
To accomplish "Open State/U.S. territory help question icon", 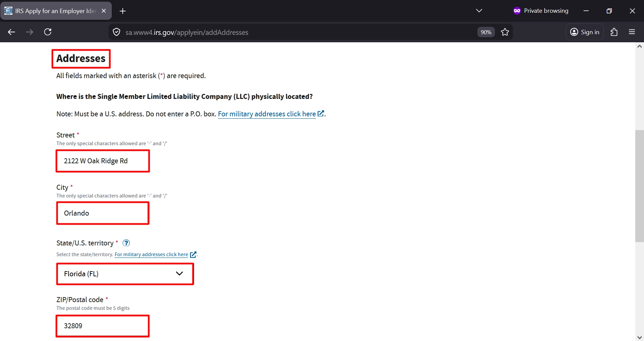I will pyautogui.click(x=126, y=243).
